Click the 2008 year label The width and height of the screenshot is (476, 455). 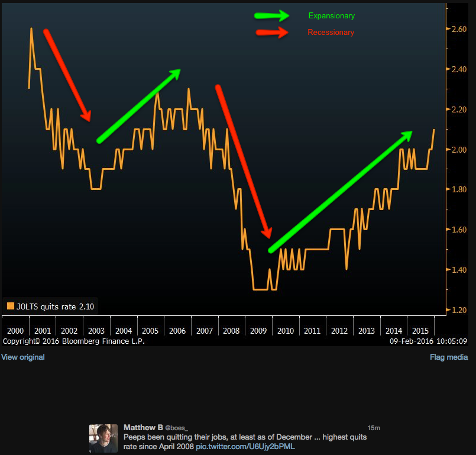231,331
